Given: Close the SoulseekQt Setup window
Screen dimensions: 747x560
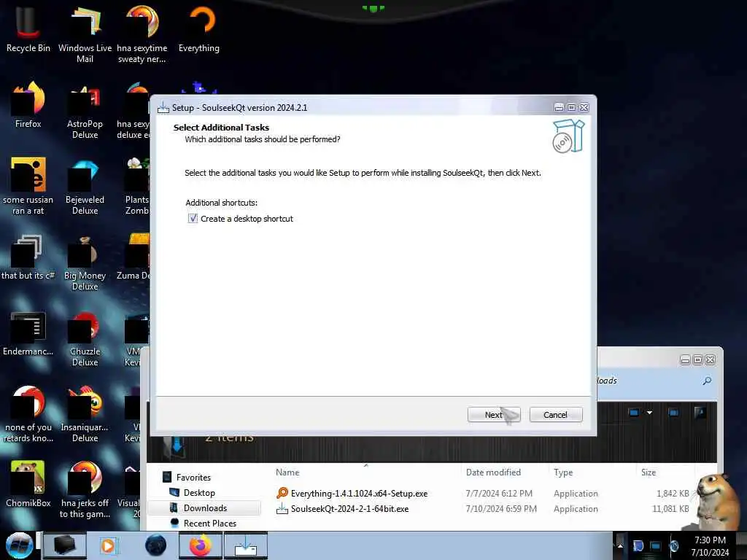Looking at the screenshot, I should click(x=584, y=108).
